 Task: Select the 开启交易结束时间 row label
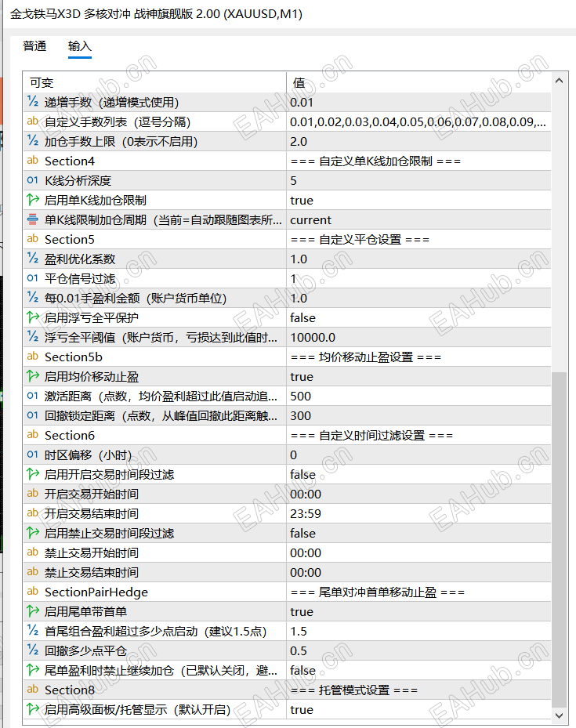click(92, 513)
